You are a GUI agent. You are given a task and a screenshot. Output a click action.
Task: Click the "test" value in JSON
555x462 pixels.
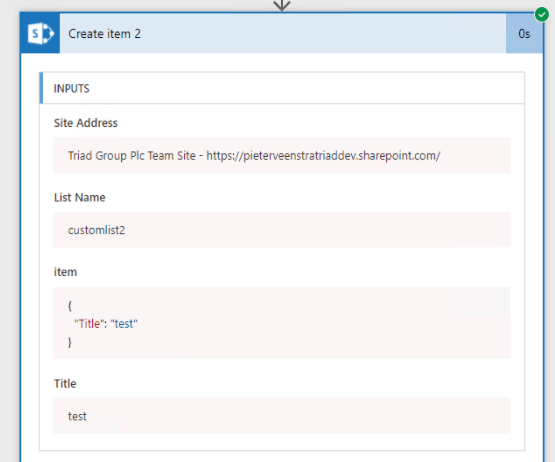coord(124,324)
